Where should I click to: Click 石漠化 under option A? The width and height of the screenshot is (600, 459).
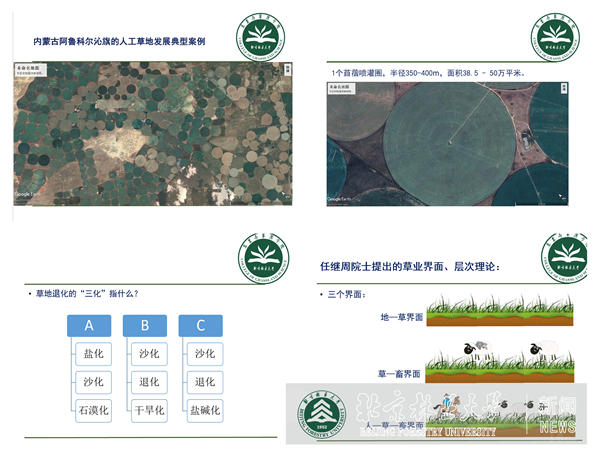pyautogui.click(x=90, y=409)
